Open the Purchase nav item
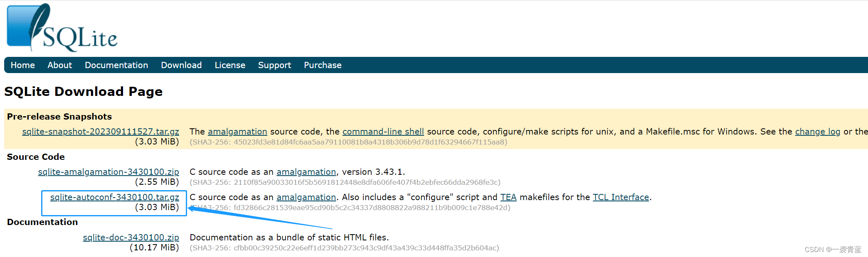This screenshot has height=257, width=868. click(x=323, y=65)
